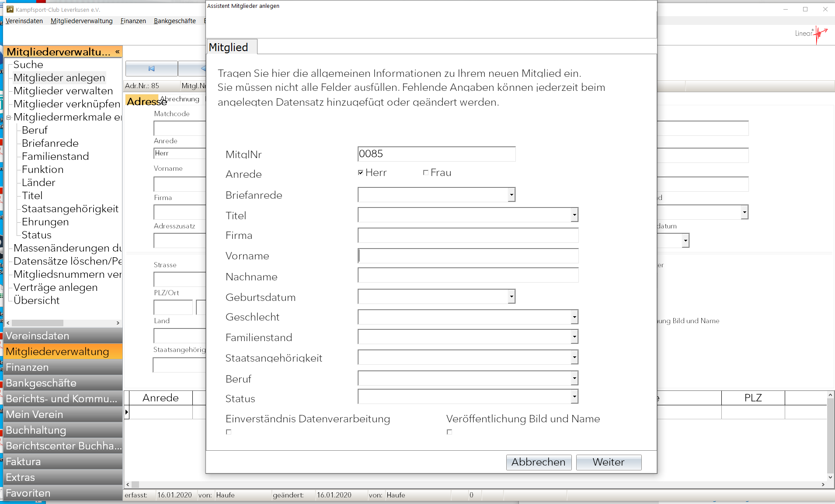Click the table's vertical scroll down arrow

pos(830,477)
